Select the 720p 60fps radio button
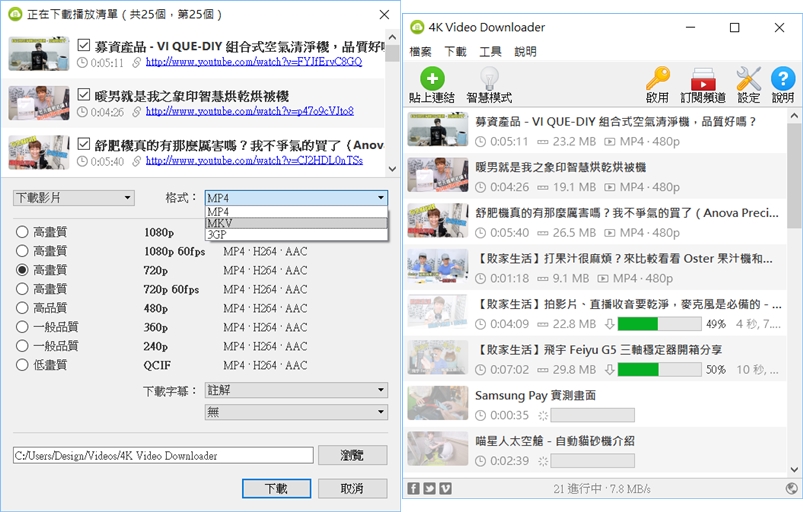Image resolution: width=803 pixels, height=512 pixels. coord(22,289)
